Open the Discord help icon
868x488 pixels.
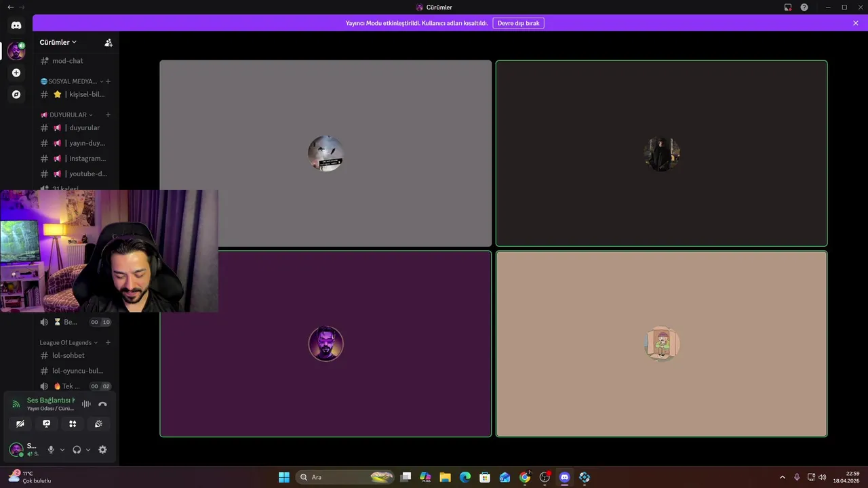point(804,7)
